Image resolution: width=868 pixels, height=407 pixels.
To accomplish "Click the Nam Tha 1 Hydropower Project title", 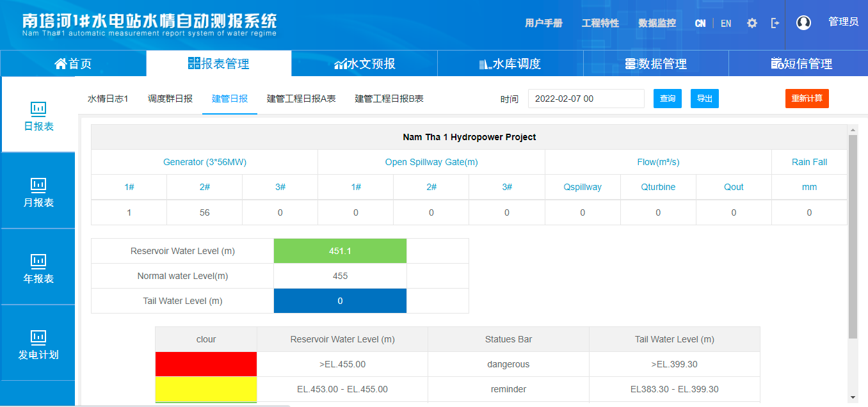I will click(x=469, y=137).
